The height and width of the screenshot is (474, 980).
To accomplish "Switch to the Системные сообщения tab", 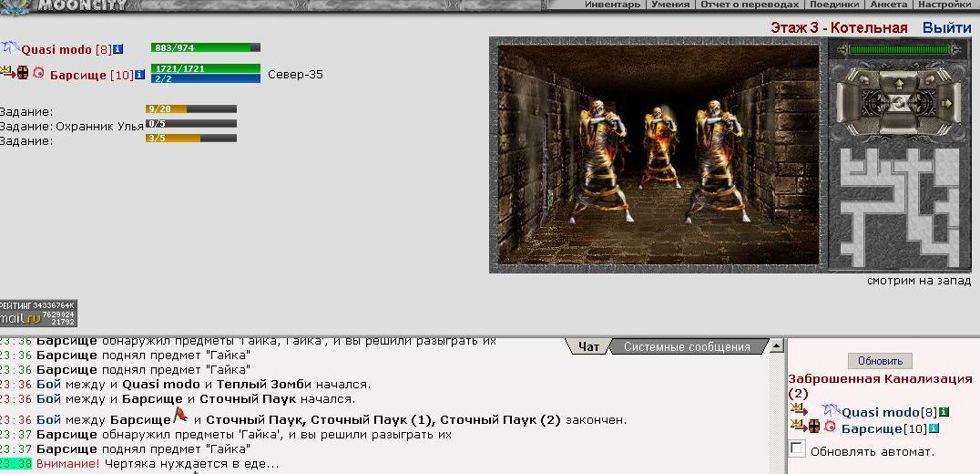I will (x=686, y=346).
